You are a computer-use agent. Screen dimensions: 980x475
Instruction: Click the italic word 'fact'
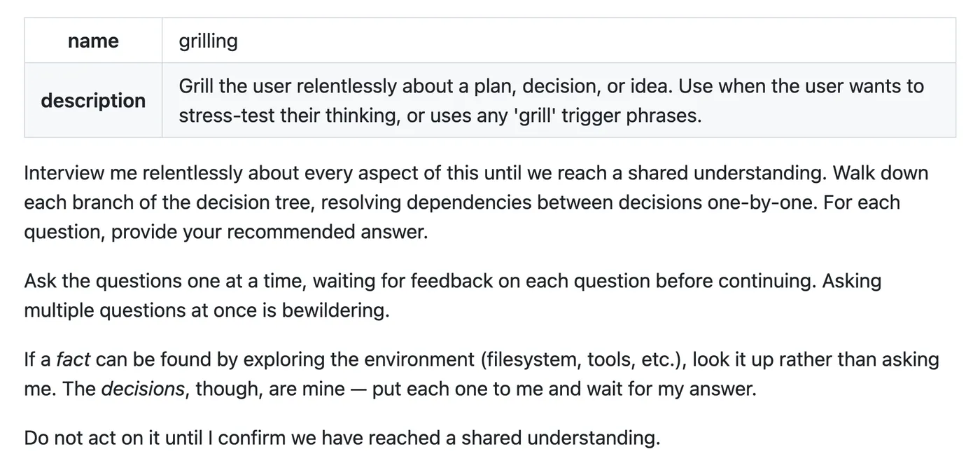coord(73,359)
